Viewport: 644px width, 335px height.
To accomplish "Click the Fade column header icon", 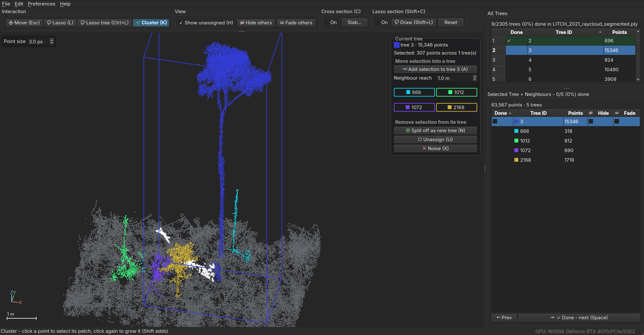I will tap(617, 113).
